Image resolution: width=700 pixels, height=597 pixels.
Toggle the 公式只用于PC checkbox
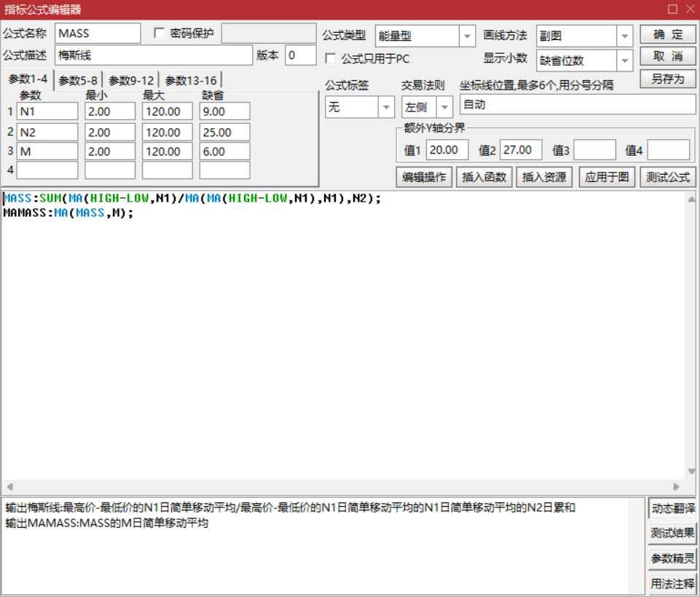pos(331,58)
